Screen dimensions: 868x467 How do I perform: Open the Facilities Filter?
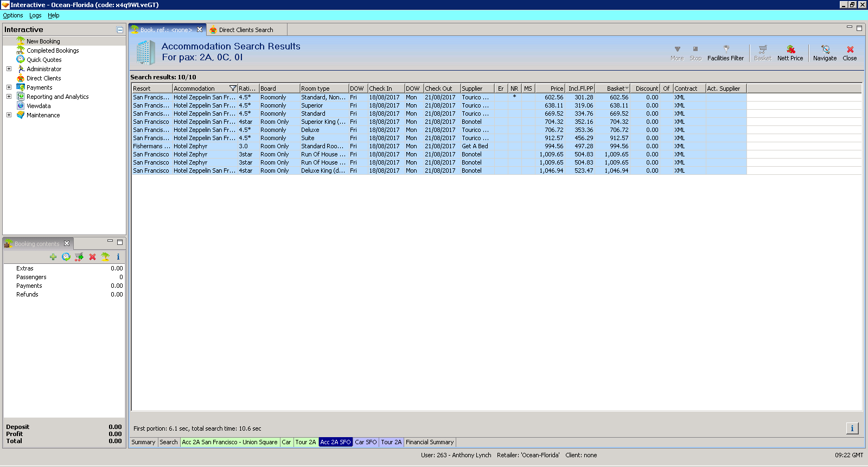coord(725,53)
